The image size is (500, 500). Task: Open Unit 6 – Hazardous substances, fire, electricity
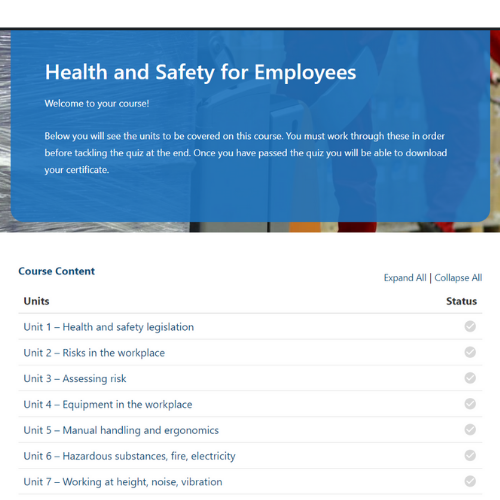[129, 456]
